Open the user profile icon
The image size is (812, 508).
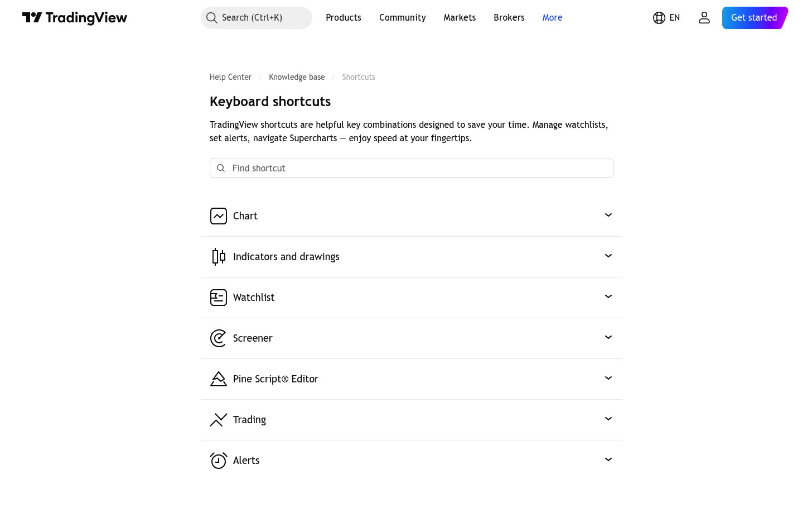tap(704, 18)
